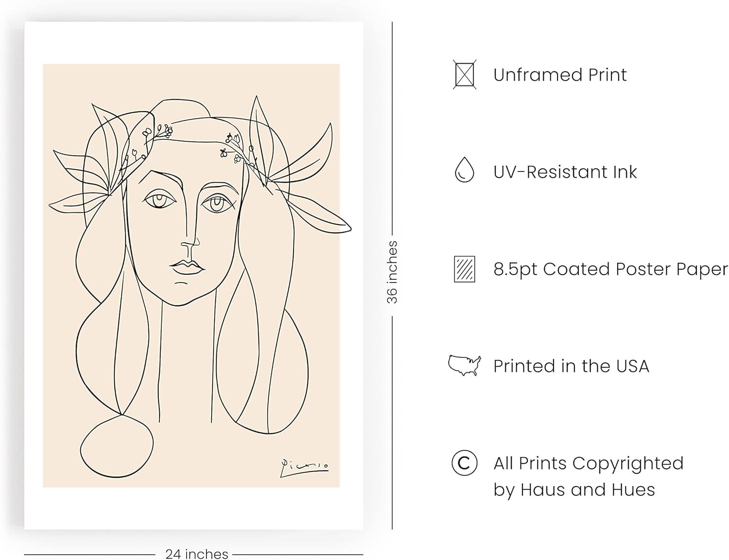
Task: Click the "Printed in the USA" label
Action: pos(571,366)
